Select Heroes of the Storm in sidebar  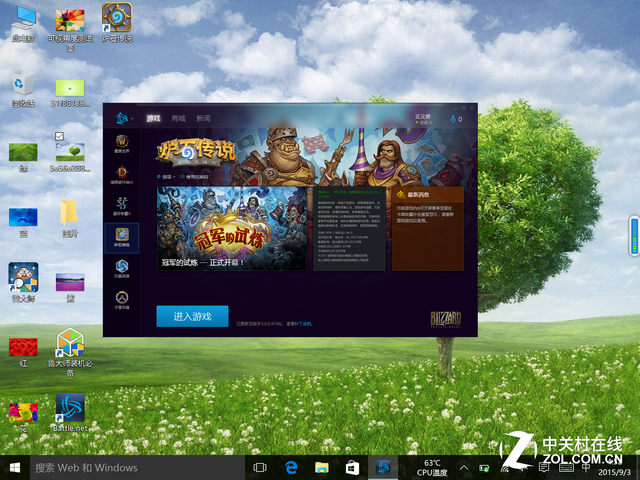tap(122, 269)
